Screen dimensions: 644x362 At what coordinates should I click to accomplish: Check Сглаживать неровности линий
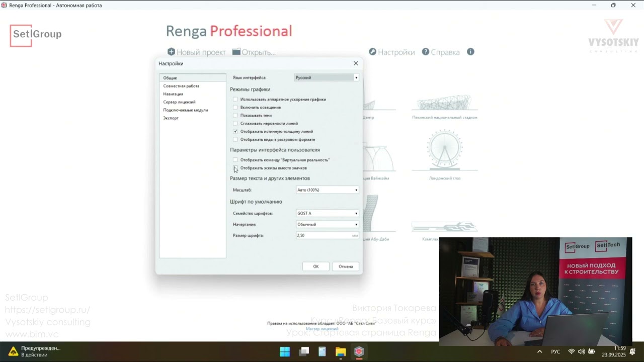235,124
